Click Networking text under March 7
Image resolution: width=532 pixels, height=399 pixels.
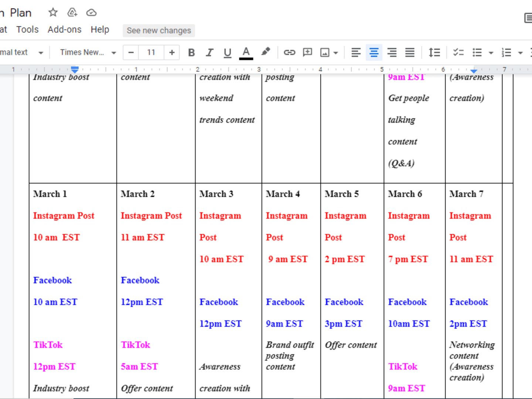tap(472, 345)
